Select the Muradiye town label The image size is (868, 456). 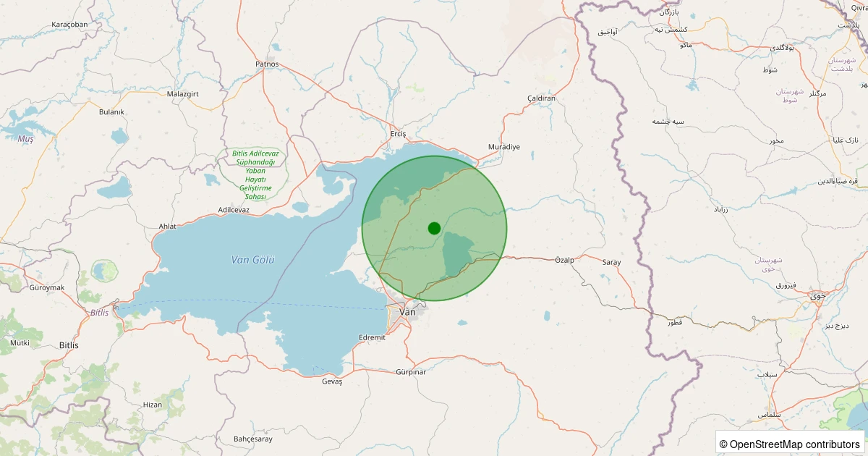(503, 147)
